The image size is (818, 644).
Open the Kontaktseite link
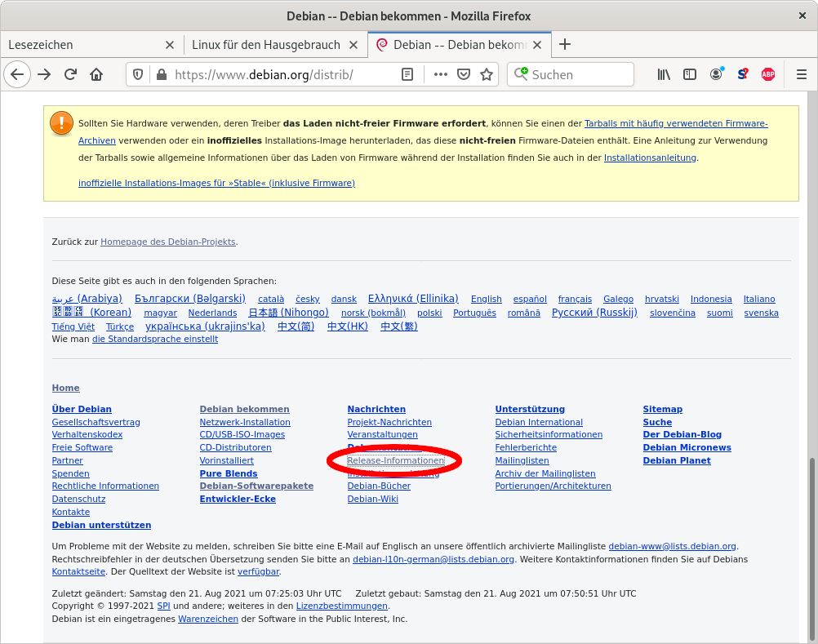[x=78, y=571]
